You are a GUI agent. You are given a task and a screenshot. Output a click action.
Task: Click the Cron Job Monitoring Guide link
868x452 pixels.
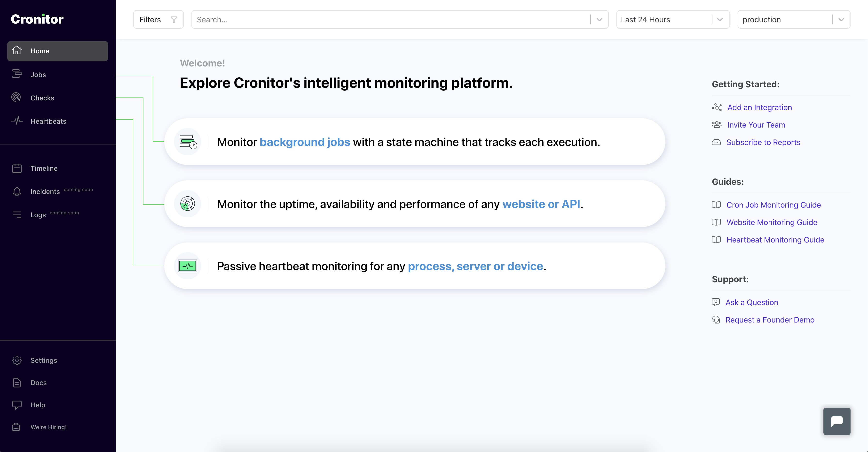click(773, 204)
